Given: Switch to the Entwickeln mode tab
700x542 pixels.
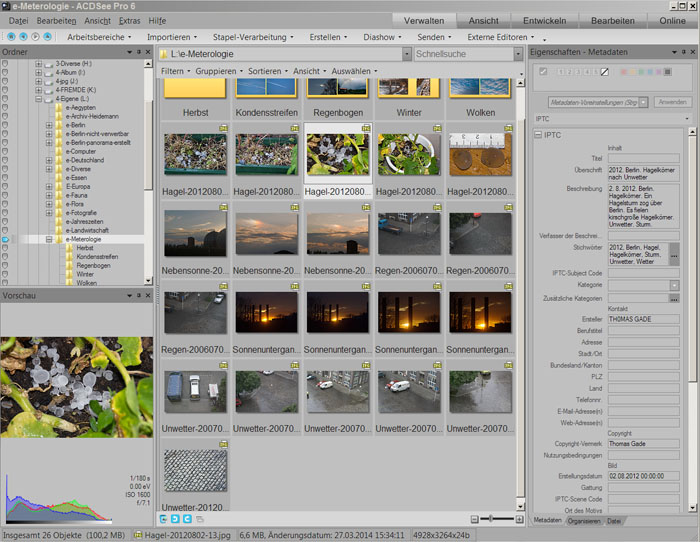Looking at the screenshot, I should point(544,20).
